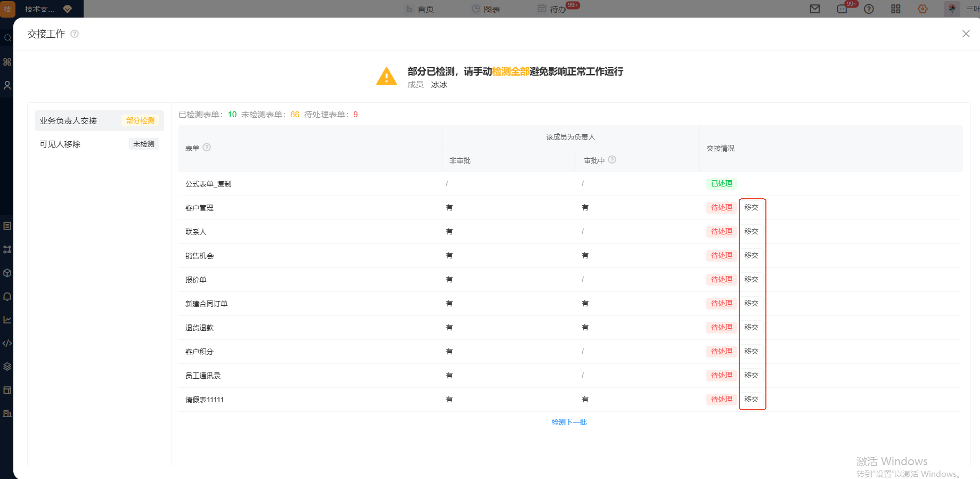Click help icon beside 交接工作 title
Image resolution: width=980 pixels, height=479 pixels.
[x=75, y=34]
